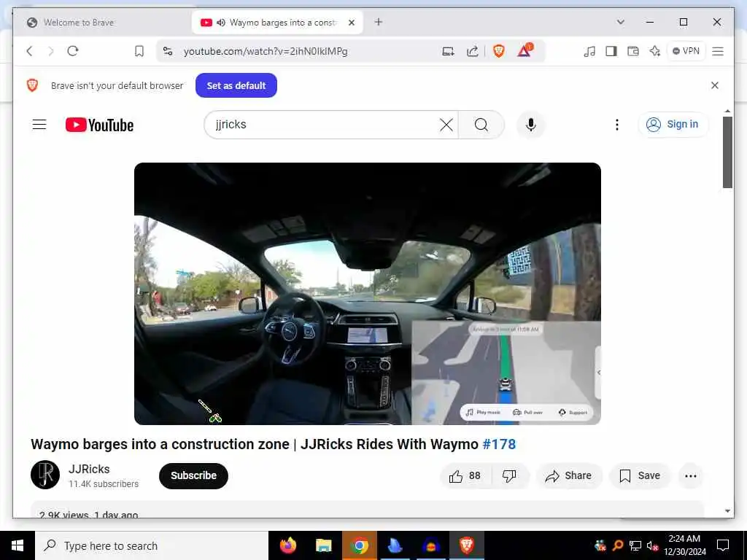Open the JJRicks channel avatar

45,475
